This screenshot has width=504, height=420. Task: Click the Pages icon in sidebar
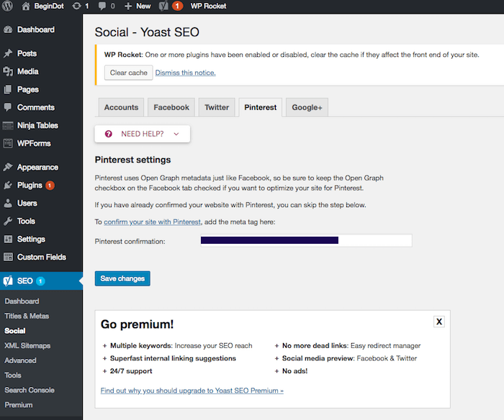point(8,90)
